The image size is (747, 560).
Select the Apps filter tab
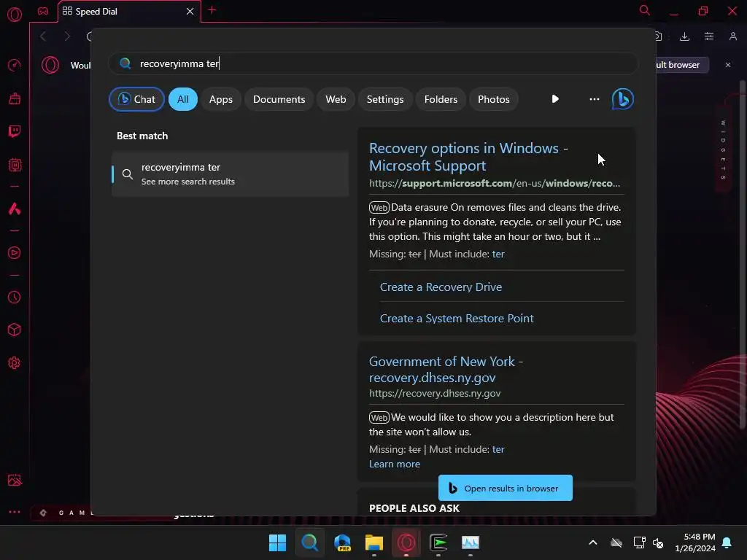(220, 99)
